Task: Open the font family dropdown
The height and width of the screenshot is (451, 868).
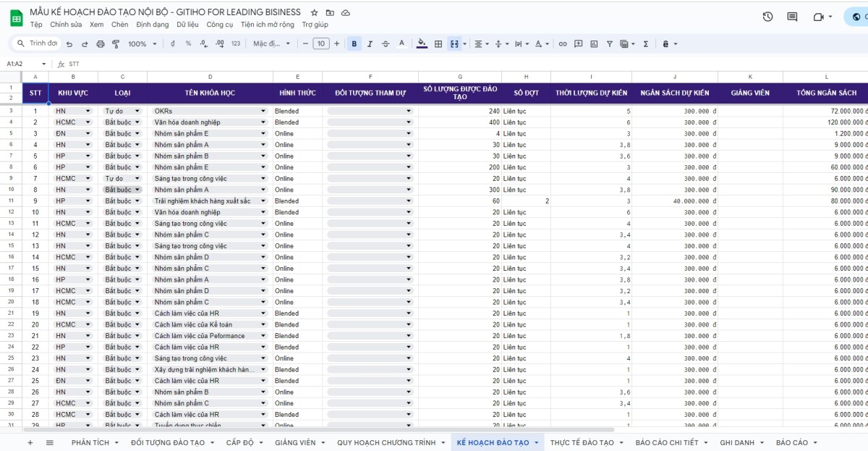Action: [x=271, y=44]
